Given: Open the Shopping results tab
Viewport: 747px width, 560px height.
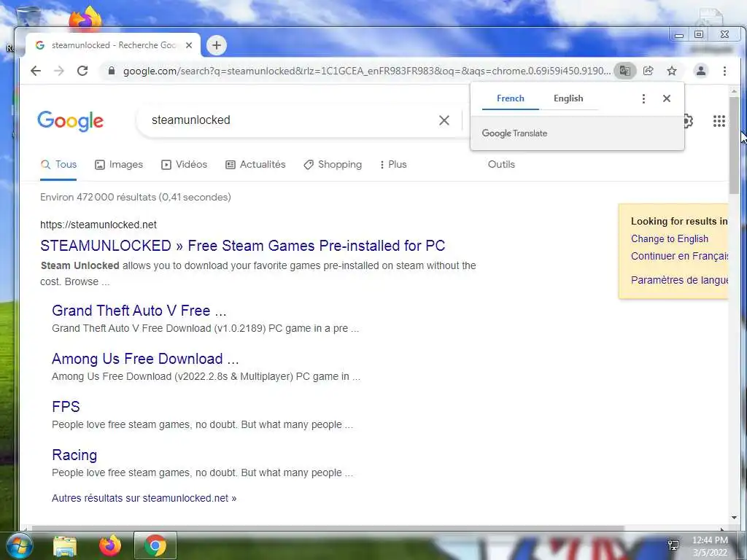Looking at the screenshot, I should pyautogui.click(x=333, y=165).
